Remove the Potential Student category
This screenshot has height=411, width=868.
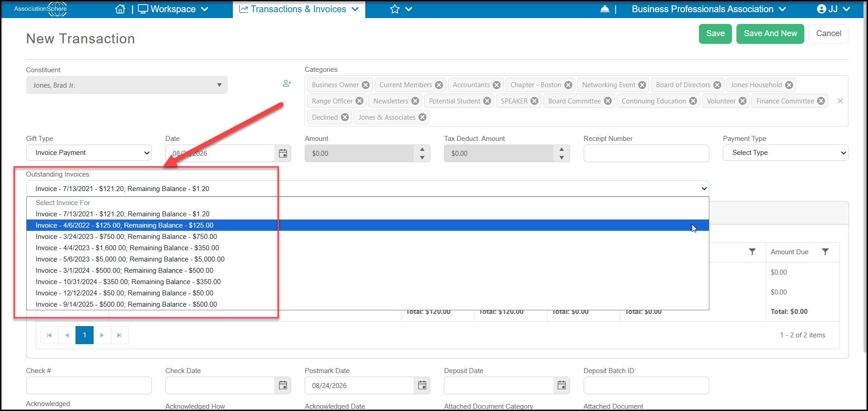(x=487, y=101)
